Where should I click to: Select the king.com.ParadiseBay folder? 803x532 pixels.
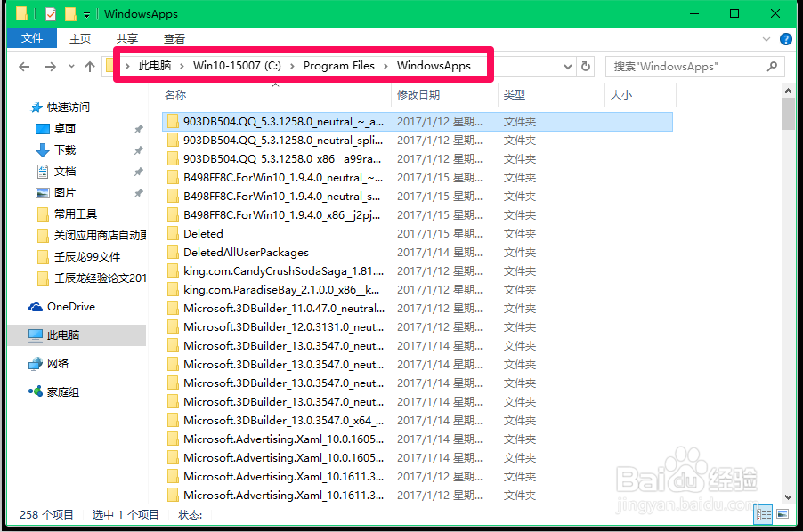pos(281,290)
